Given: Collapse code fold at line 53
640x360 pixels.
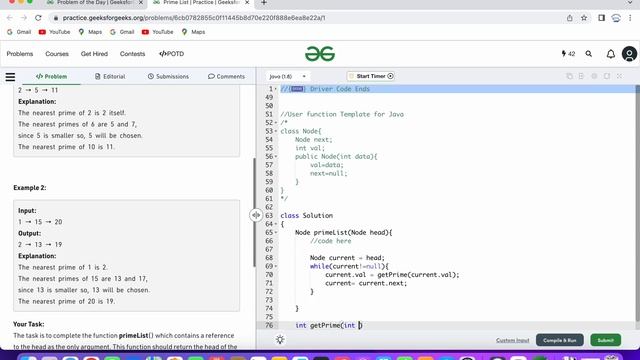Looking at the screenshot, I should (x=276, y=131).
